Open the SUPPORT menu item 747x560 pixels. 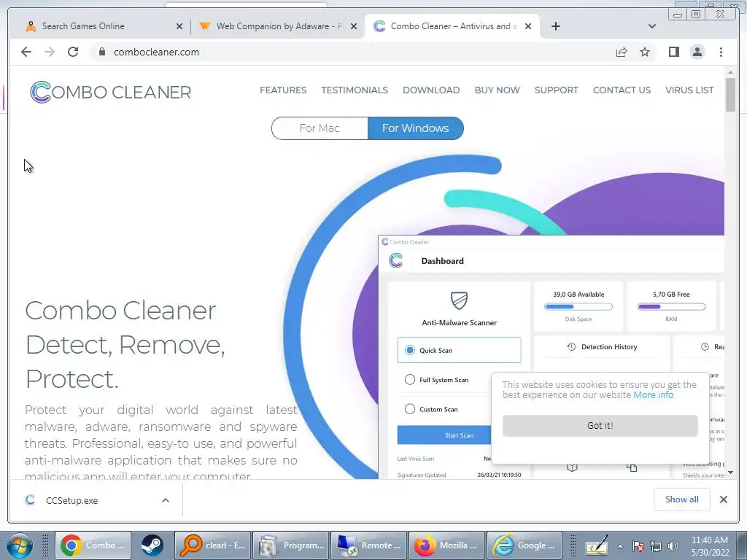(x=556, y=90)
